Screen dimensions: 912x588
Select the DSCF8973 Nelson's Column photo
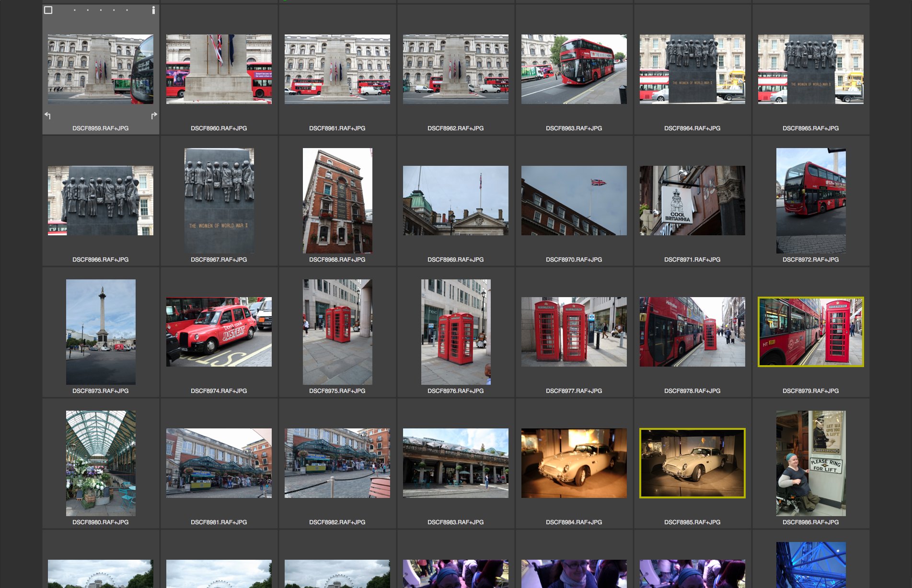[x=101, y=332]
